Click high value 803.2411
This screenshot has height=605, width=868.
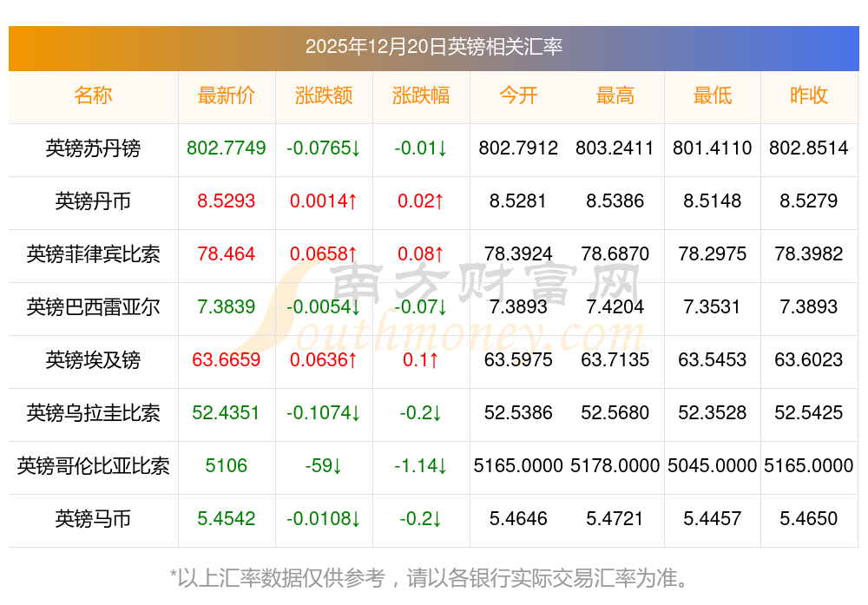(615, 148)
